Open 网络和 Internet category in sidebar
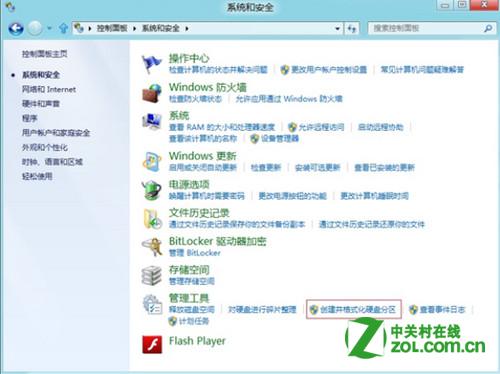 pyautogui.click(x=49, y=89)
